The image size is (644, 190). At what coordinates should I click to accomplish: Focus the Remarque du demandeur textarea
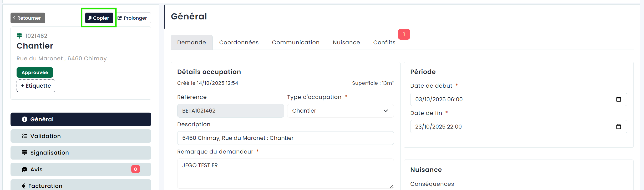point(285,173)
